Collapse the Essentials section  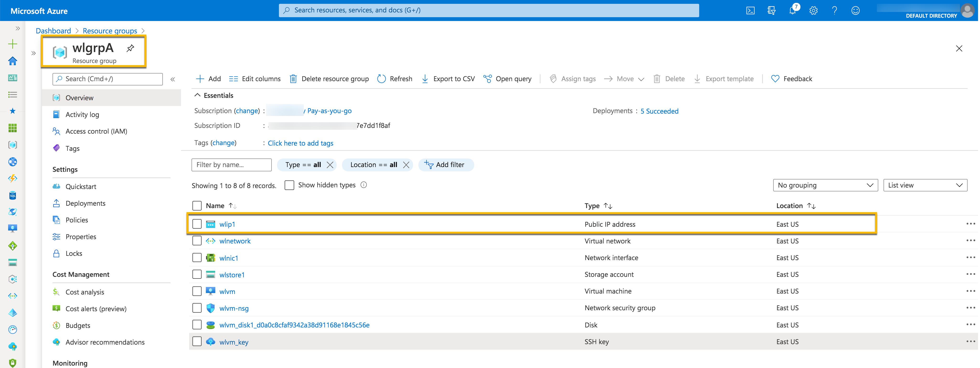click(x=197, y=95)
